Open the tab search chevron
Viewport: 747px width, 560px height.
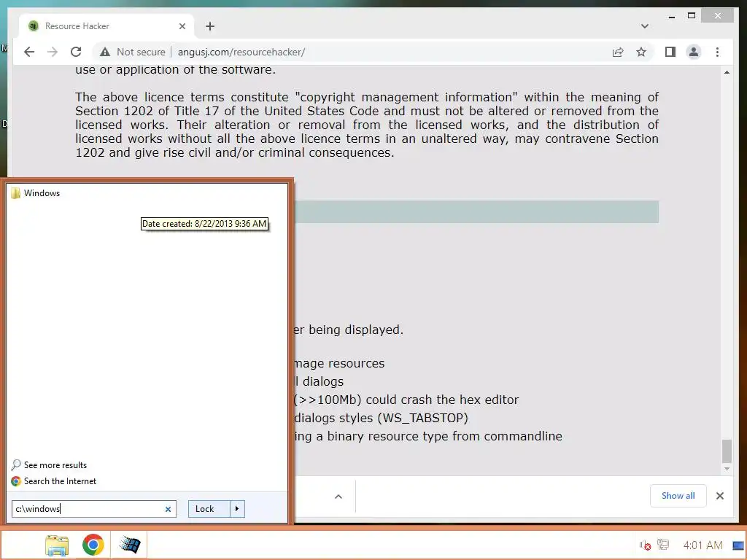tap(645, 26)
